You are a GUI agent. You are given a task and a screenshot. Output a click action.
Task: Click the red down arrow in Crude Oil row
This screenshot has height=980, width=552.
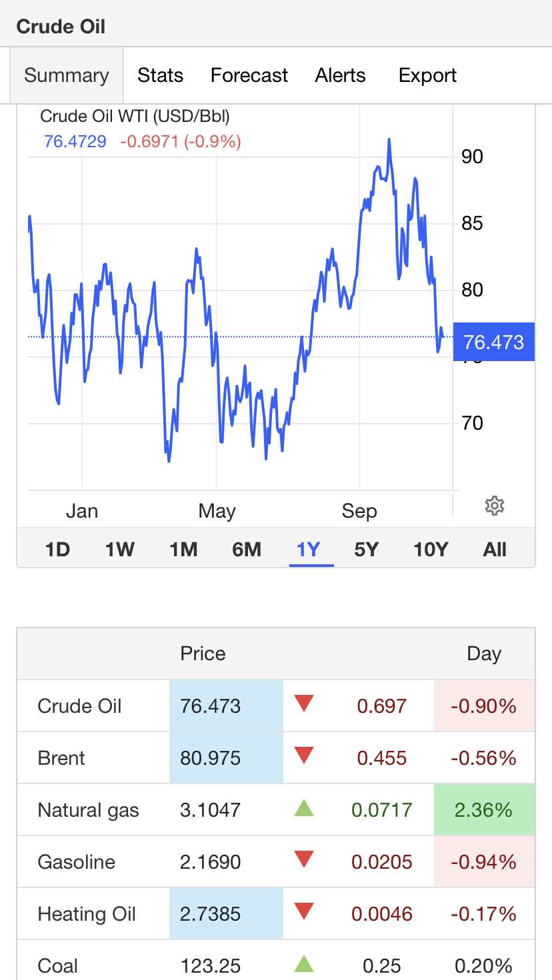click(304, 704)
